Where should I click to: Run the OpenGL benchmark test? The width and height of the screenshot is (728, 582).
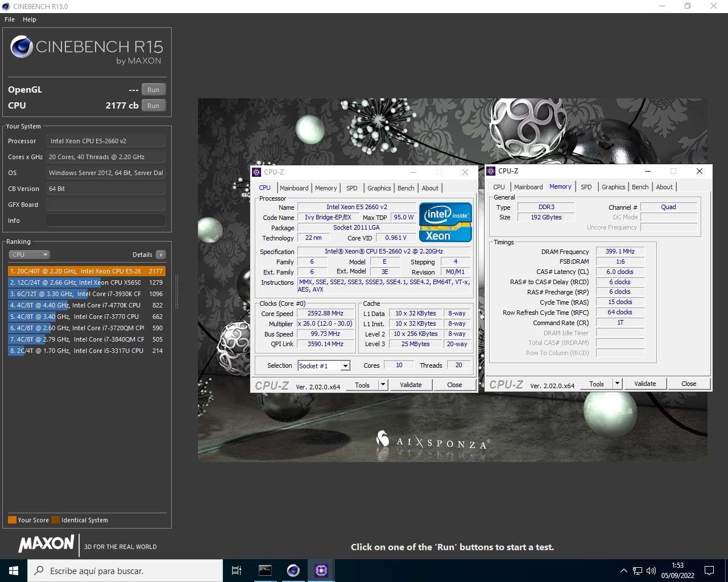click(154, 90)
